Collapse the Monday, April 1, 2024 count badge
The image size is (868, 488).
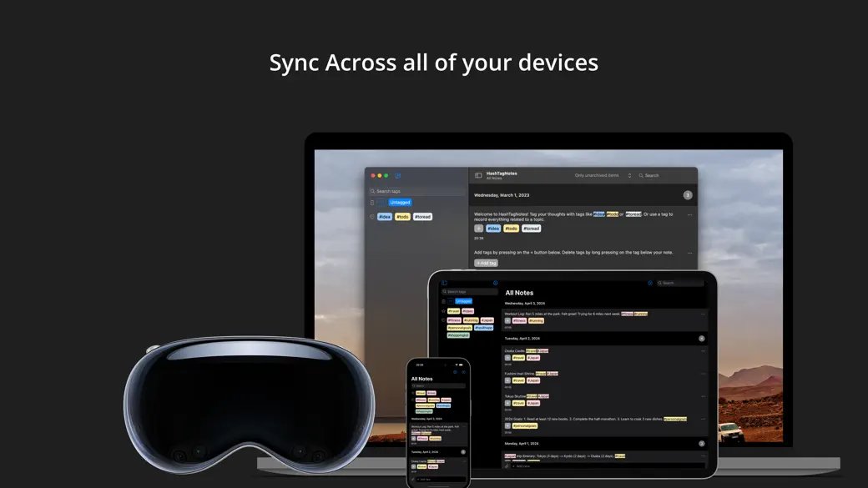701,443
